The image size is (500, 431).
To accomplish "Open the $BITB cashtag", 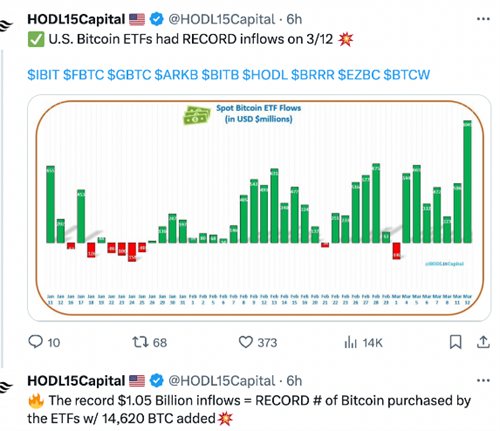I will (x=220, y=75).
